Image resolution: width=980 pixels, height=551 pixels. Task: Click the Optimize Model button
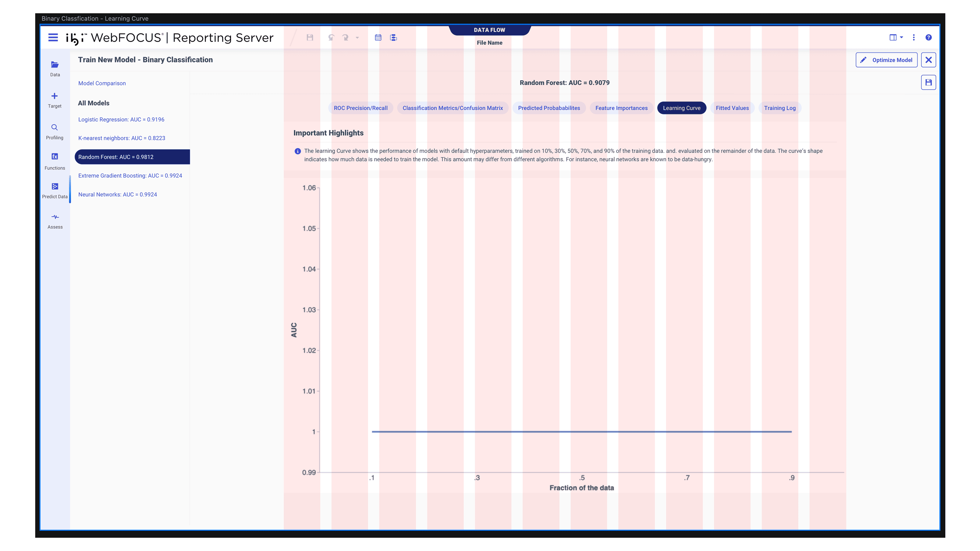[x=886, y=60]
